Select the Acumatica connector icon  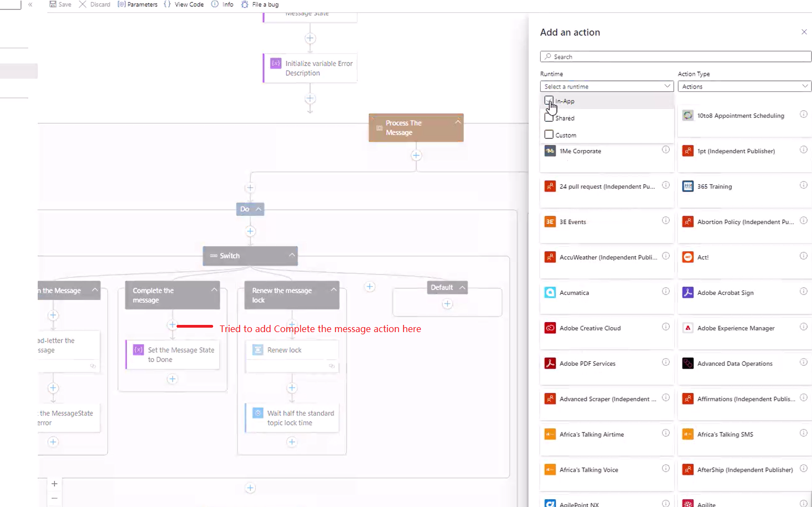(550, 292)
